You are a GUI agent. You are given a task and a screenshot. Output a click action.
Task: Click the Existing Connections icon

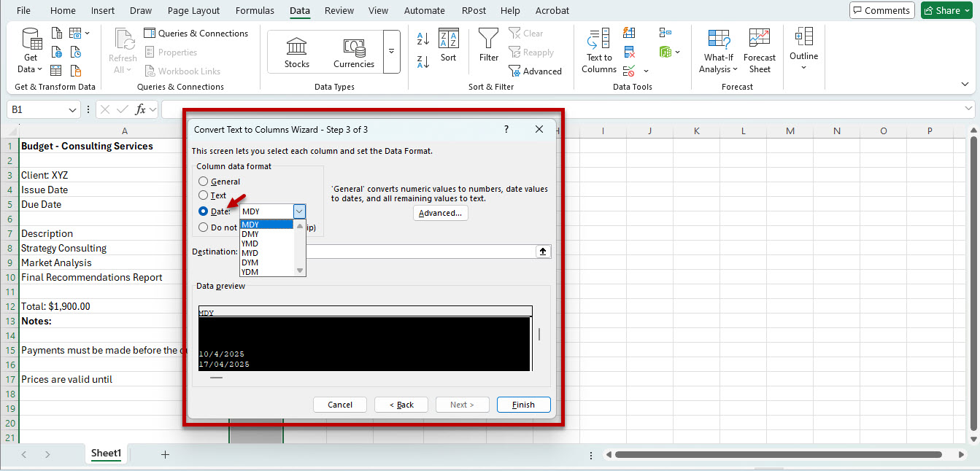coord(76,71)
